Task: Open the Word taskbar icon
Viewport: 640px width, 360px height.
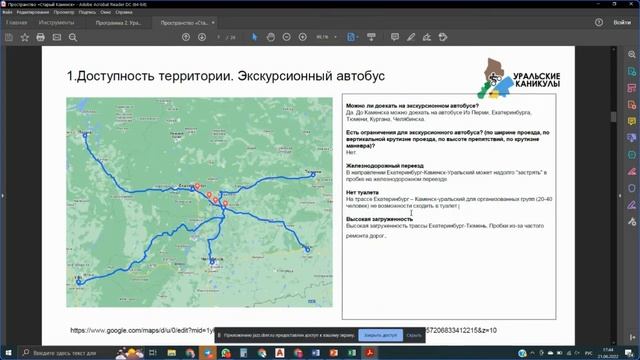Action: tap(316, 353)
